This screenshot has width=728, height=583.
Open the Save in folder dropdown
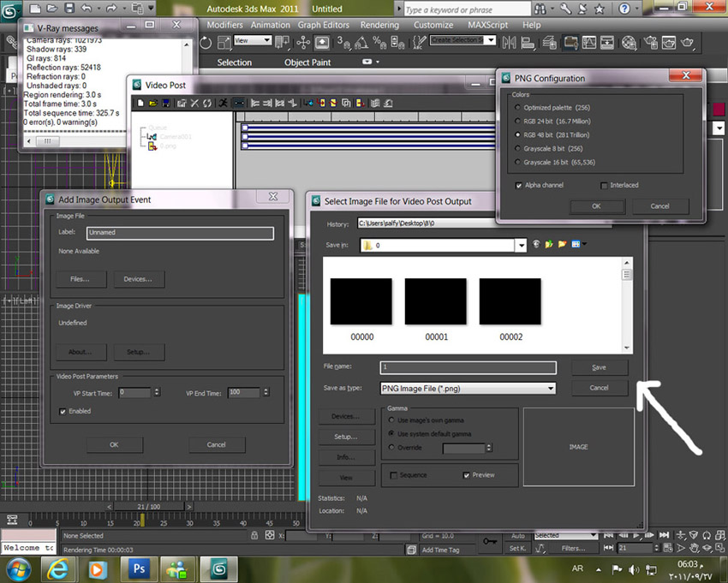(521, 245)
